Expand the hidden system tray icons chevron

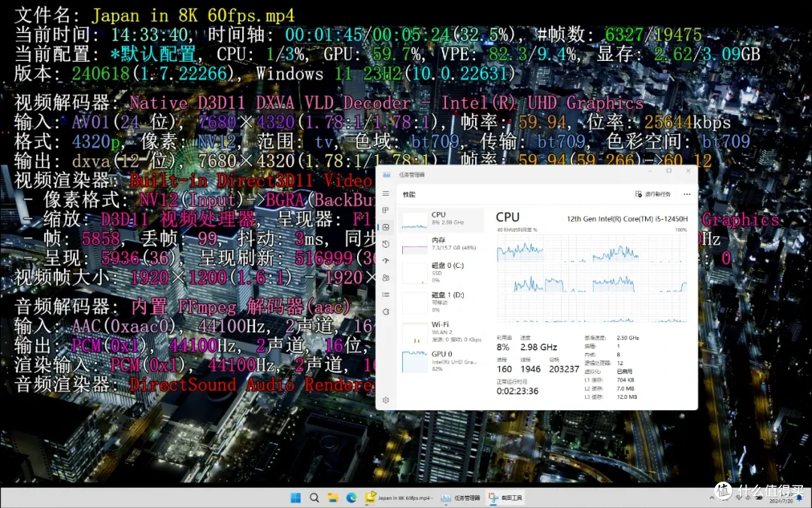pos(711,497)
